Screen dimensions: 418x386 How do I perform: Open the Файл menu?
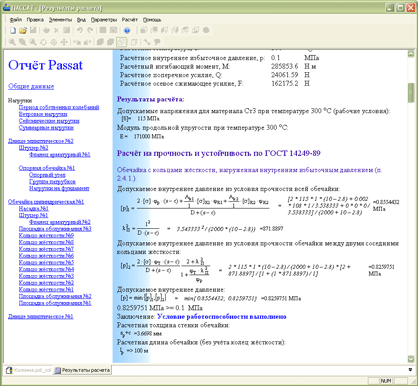click(16, 20)
